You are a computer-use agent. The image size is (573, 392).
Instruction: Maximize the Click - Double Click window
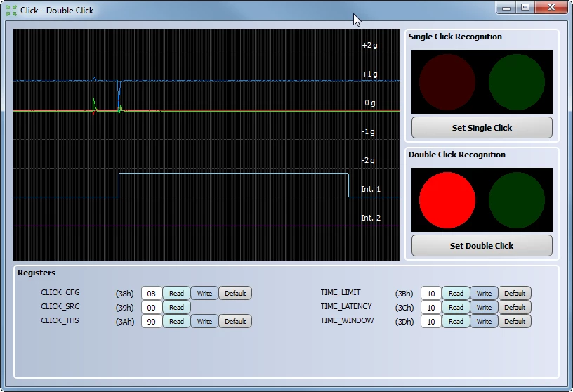click(525, 7)
